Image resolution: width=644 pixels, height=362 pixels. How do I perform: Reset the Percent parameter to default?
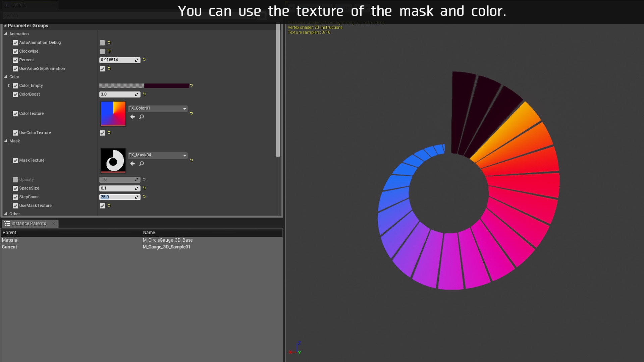[144, 60]
